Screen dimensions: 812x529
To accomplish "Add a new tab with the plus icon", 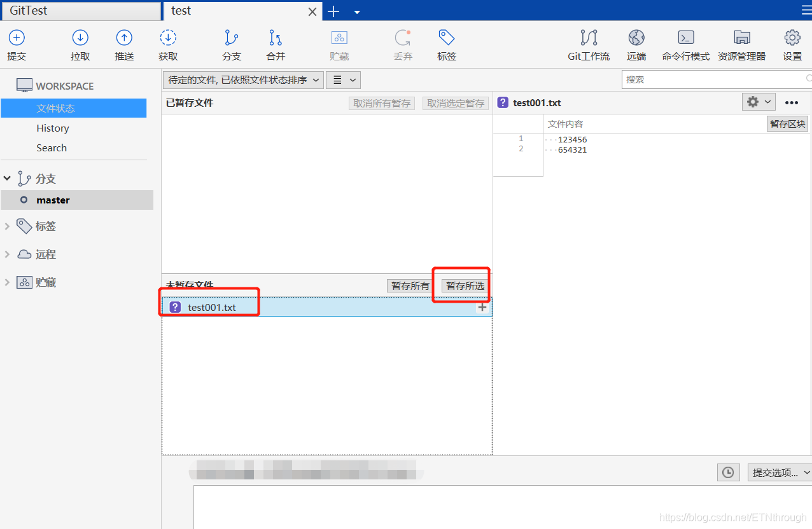I will (x=333, y=11).
